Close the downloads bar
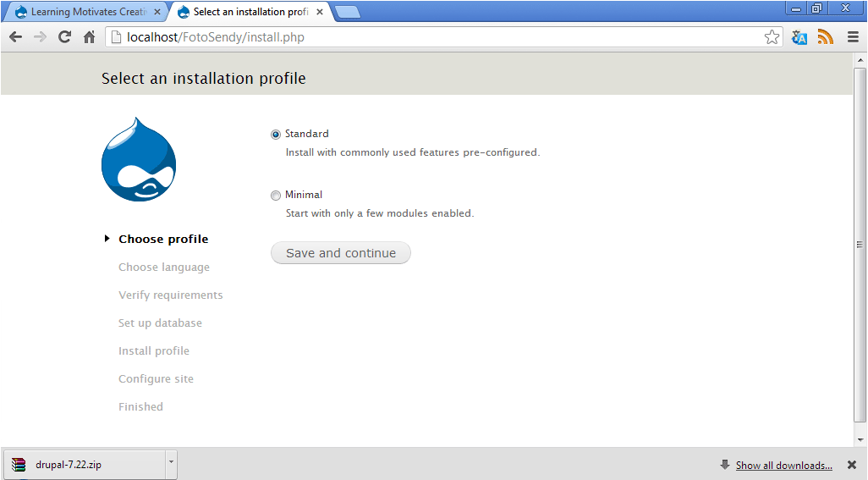The width and height of the screenshot is (868, 480). point(852,465)
